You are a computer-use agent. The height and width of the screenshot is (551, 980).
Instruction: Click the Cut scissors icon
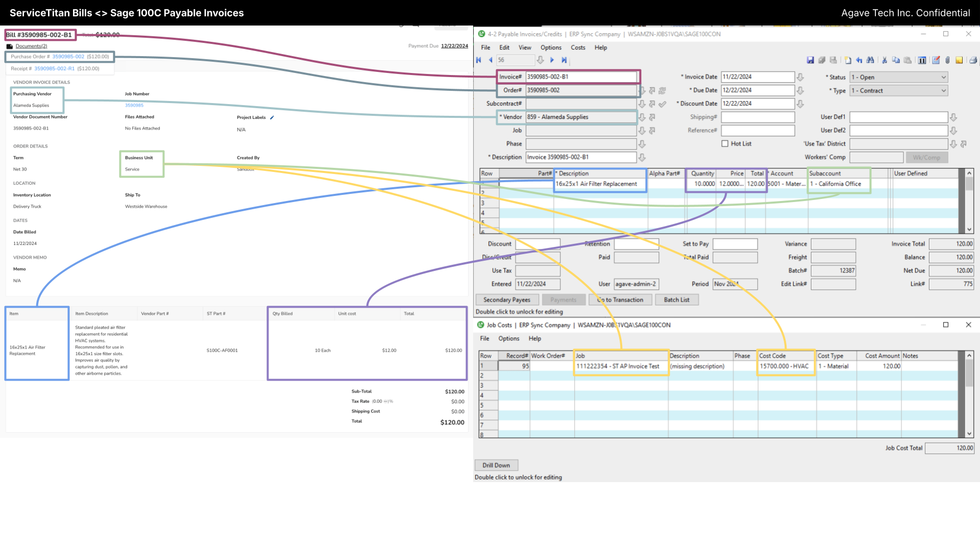[x=885, y=60]
